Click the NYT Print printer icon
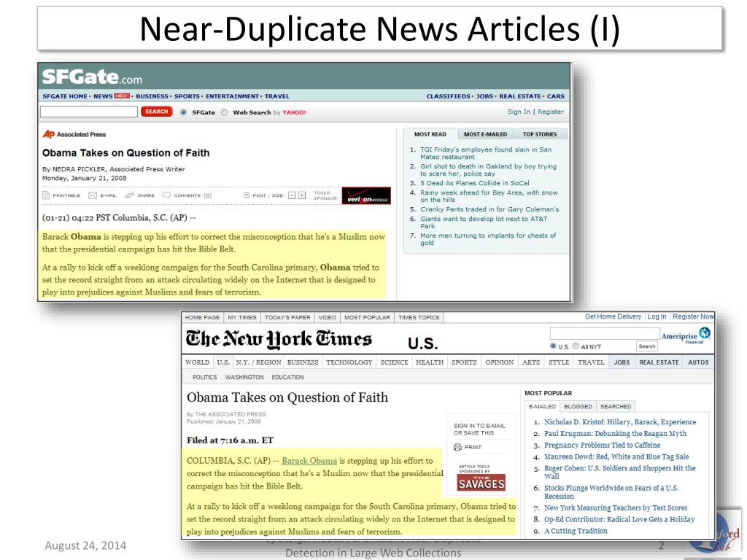 [x=457, y=447]
